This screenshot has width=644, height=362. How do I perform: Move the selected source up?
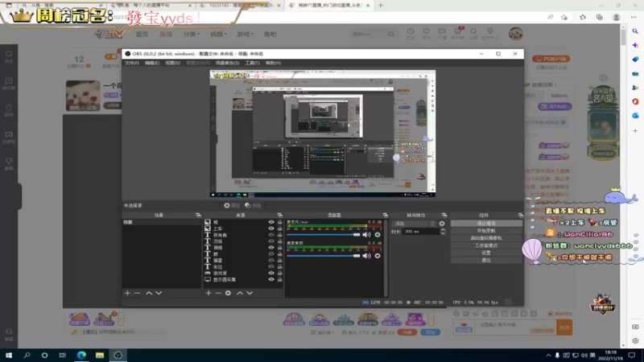239,293
